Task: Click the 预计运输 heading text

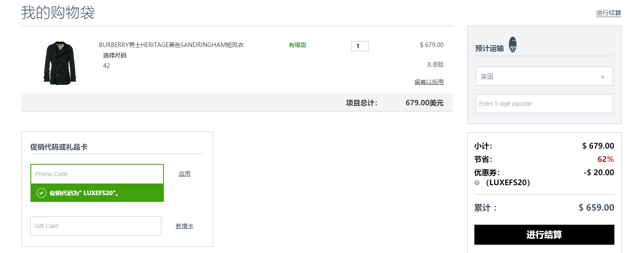Action: point(489,48)
